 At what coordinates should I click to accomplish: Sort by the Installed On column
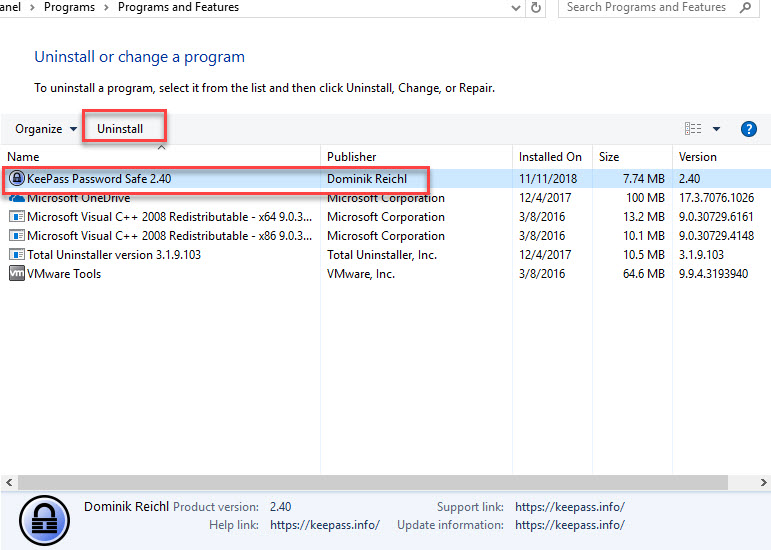tap(552, 157)
